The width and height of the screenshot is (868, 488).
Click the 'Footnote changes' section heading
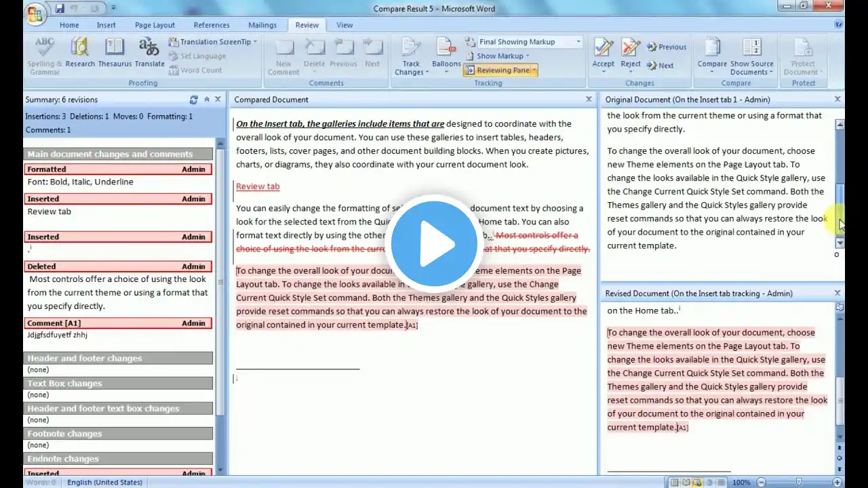[x=118, y=434]
